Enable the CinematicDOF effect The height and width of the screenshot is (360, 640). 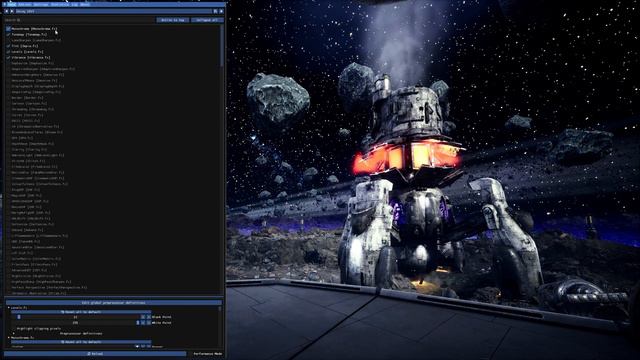click(8, 178)
